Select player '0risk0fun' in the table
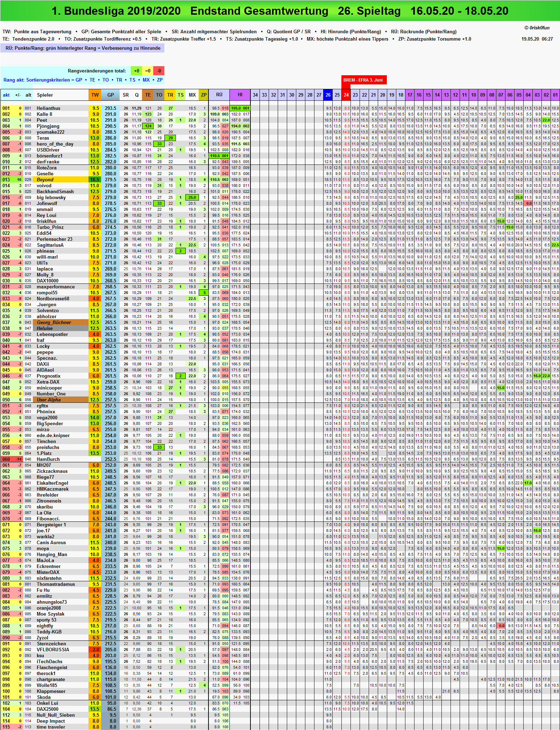 click(47, 221)
